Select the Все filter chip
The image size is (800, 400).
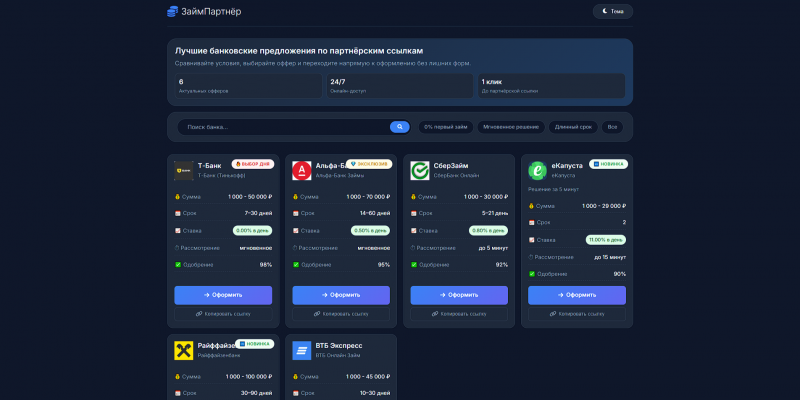(612, 127)
